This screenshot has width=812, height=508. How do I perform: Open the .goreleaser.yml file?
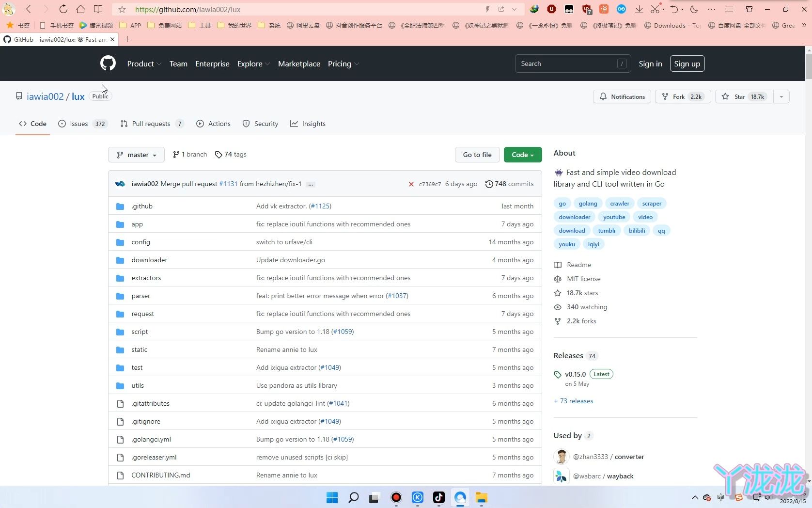pos(154,458)
